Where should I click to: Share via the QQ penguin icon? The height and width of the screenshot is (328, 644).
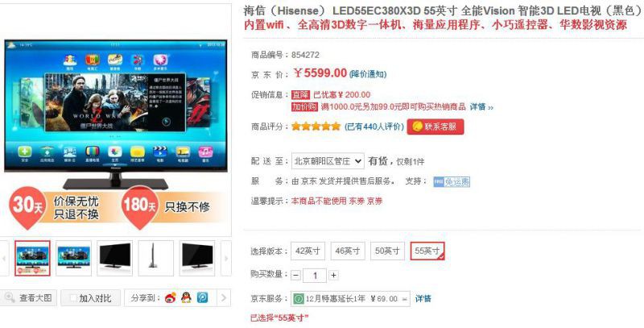186,298
